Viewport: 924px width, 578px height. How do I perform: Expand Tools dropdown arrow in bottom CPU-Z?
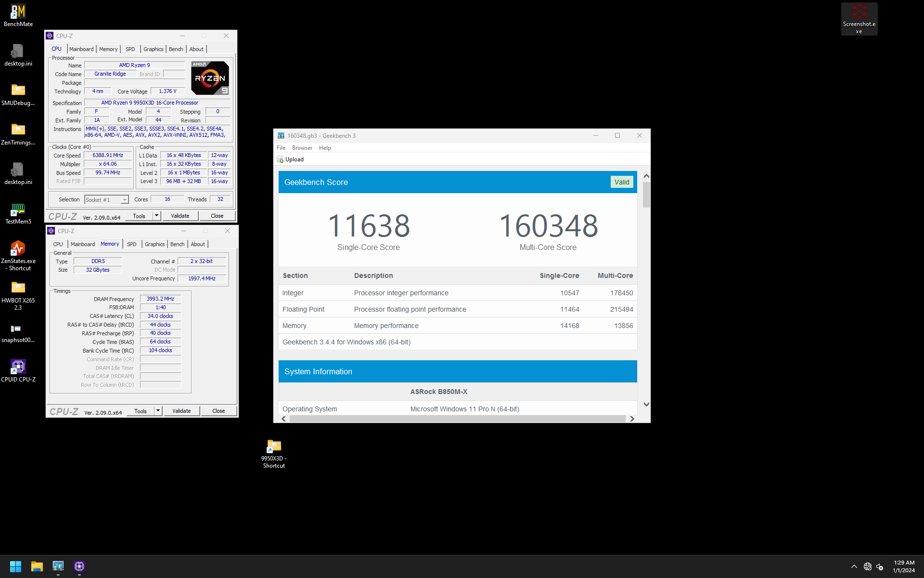[x=158, y=411]
